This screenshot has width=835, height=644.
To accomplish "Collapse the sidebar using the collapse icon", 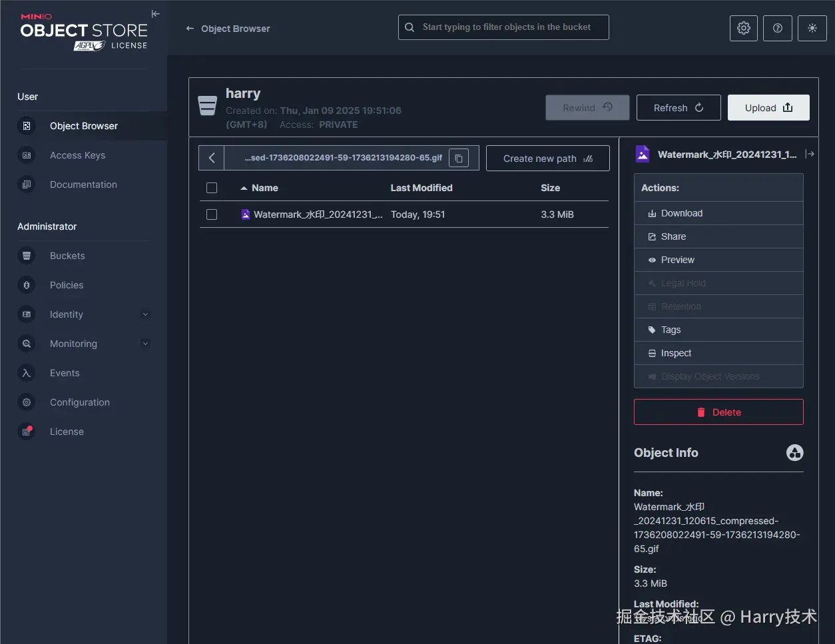I will [x=156, y=14].
